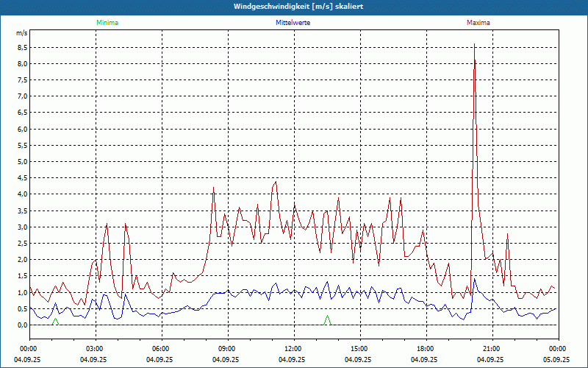Click the 21:00 time axis label
This screenshot has height=368, width=588.
tap(492, 349)
